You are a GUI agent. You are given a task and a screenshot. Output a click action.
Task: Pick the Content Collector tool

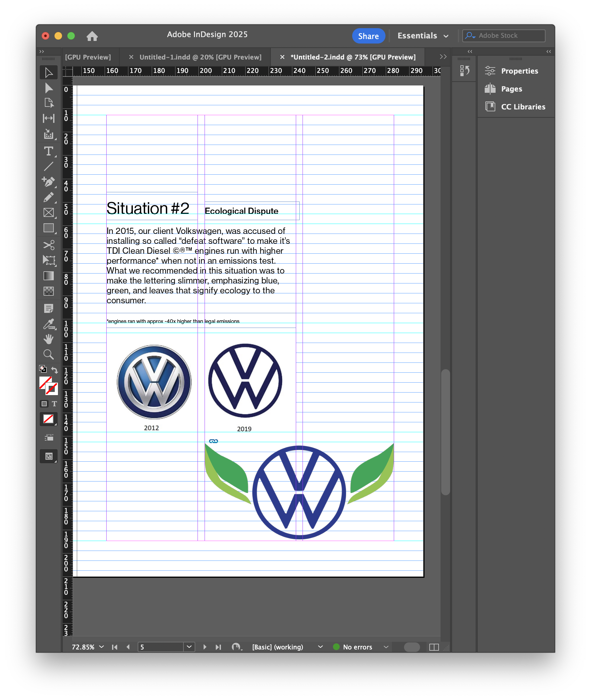coord(49,134)
